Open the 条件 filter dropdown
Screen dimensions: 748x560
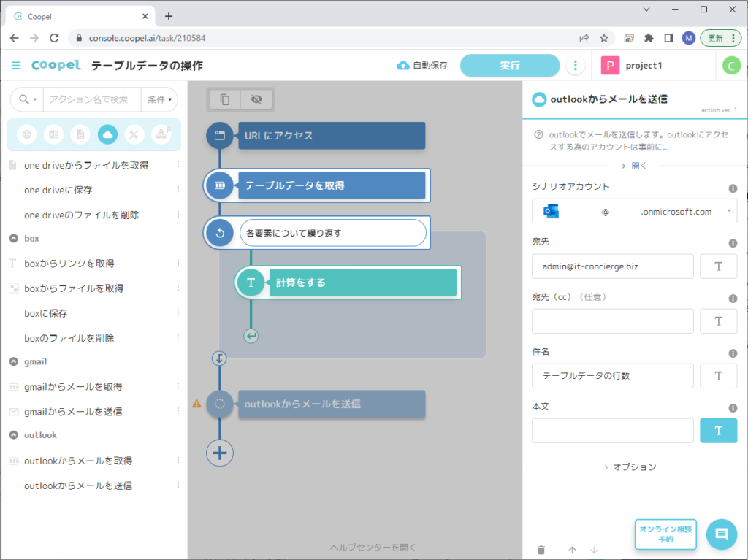tap(161, 99)
